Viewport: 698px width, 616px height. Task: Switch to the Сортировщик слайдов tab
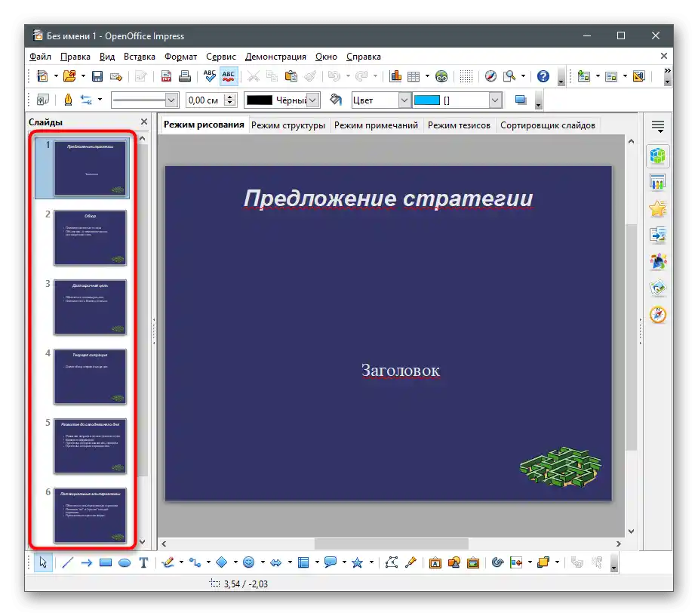tap(547, 125)
